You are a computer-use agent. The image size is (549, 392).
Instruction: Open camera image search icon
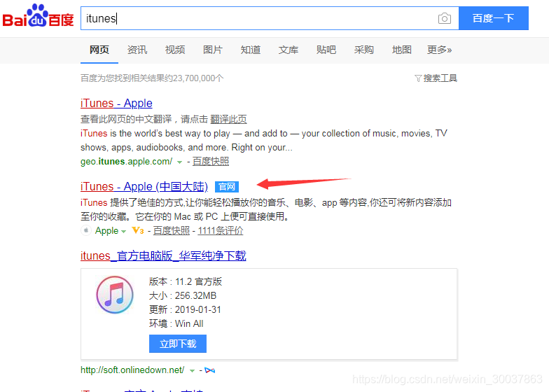tap(444, 18)
